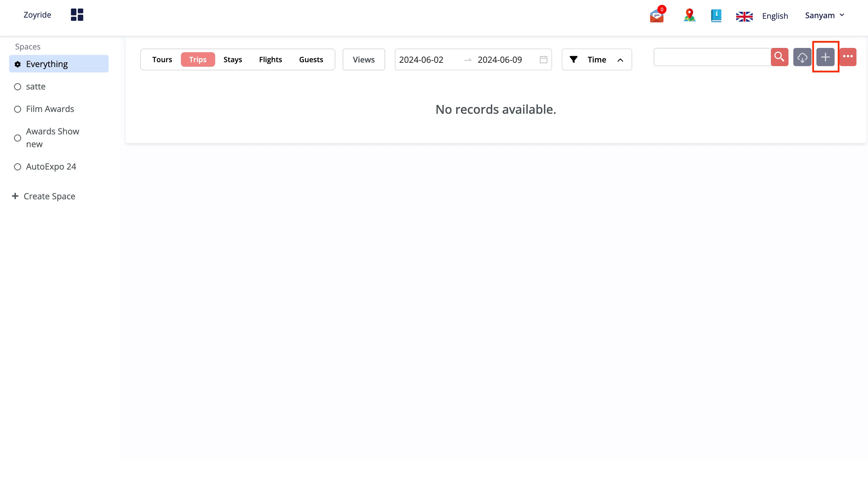868x489 pixels.
Task: Open the Time sort dropdown
Action: coord(596,60)
